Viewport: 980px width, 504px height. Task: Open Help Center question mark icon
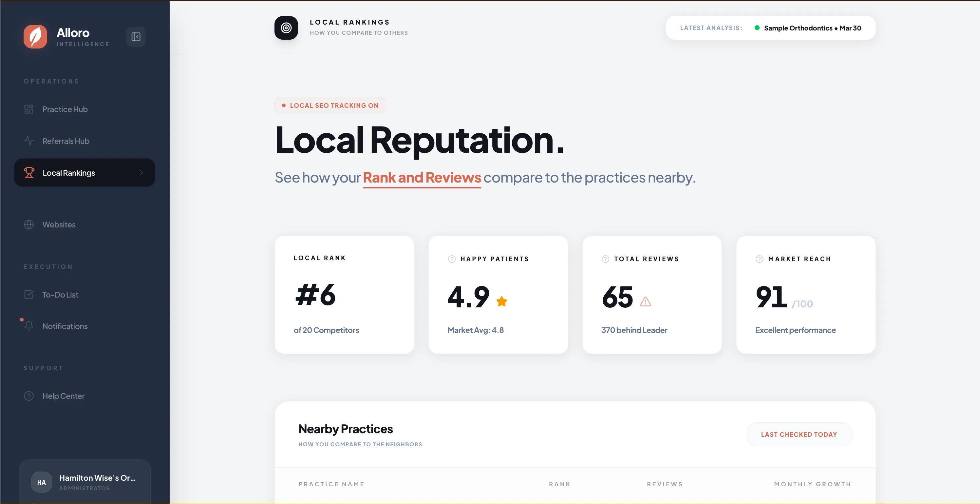29,396
